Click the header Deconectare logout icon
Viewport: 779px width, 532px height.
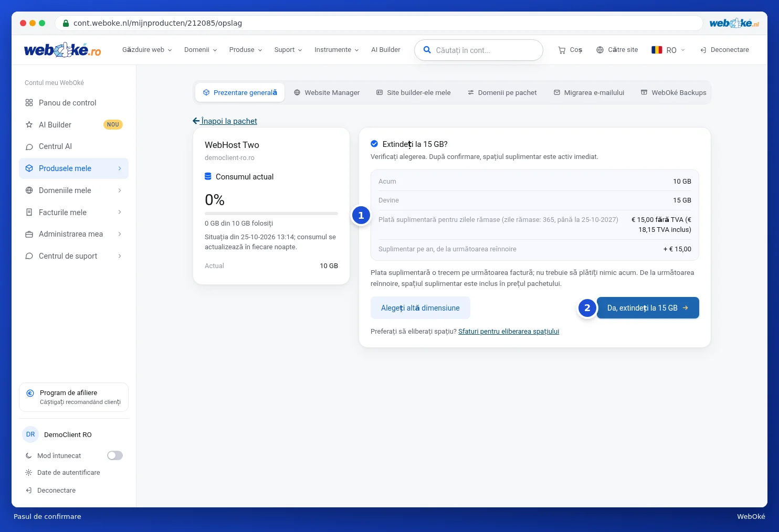[703, 50]
